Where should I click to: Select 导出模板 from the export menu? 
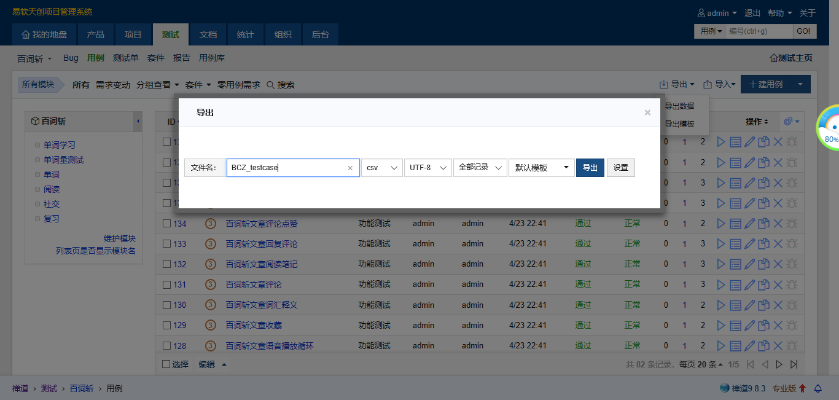(x=681, y=122)
